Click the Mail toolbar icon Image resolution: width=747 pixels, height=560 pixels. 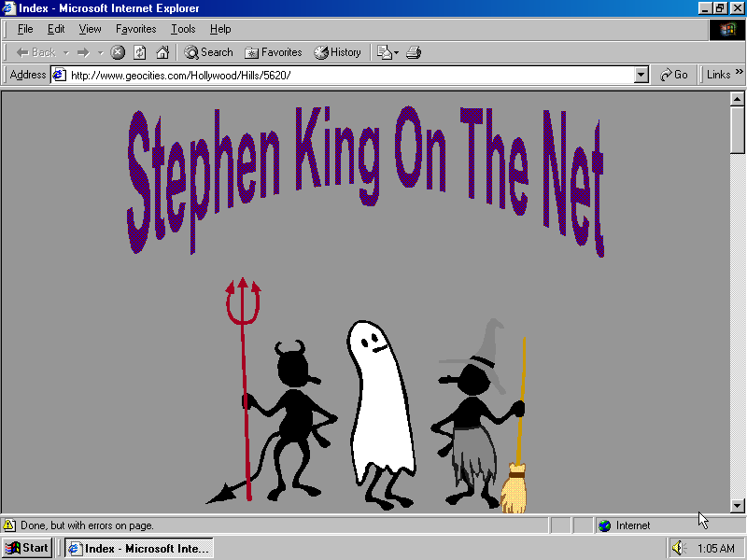384,52
